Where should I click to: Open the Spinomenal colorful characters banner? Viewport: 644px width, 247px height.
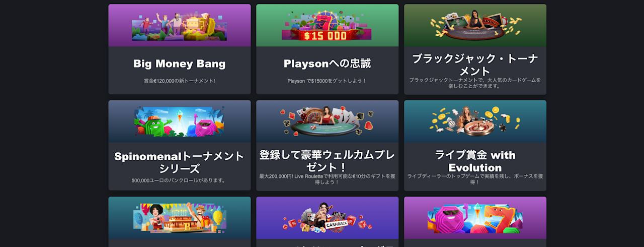click(180, 121)
